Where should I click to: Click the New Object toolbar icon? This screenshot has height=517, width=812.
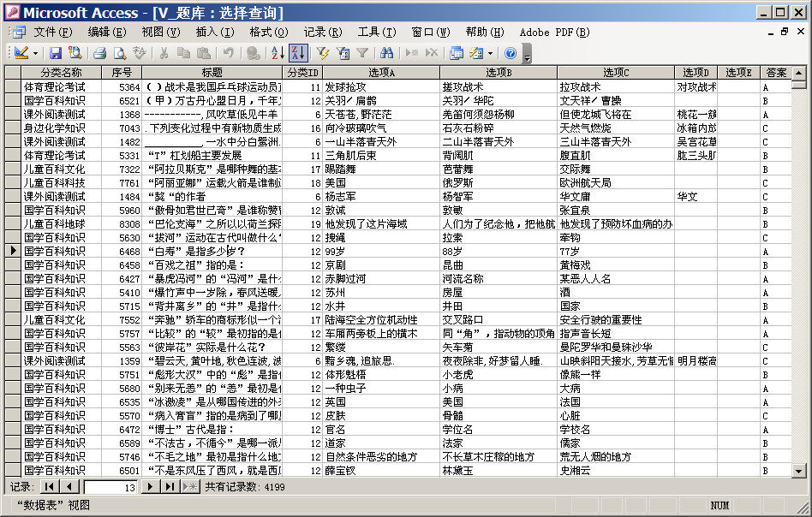tap(476, 53)
